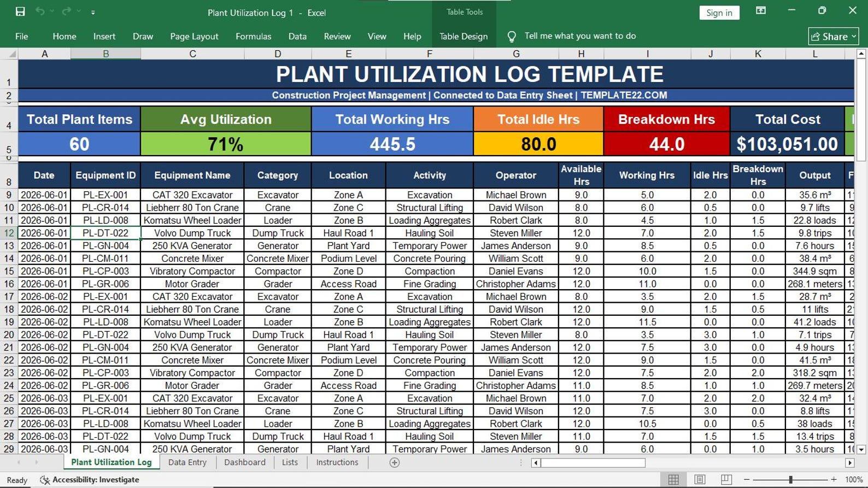Viewport: 868px width, 488px height.
Task: Click the Operator column header cell
Action: [x=516, y=175]
